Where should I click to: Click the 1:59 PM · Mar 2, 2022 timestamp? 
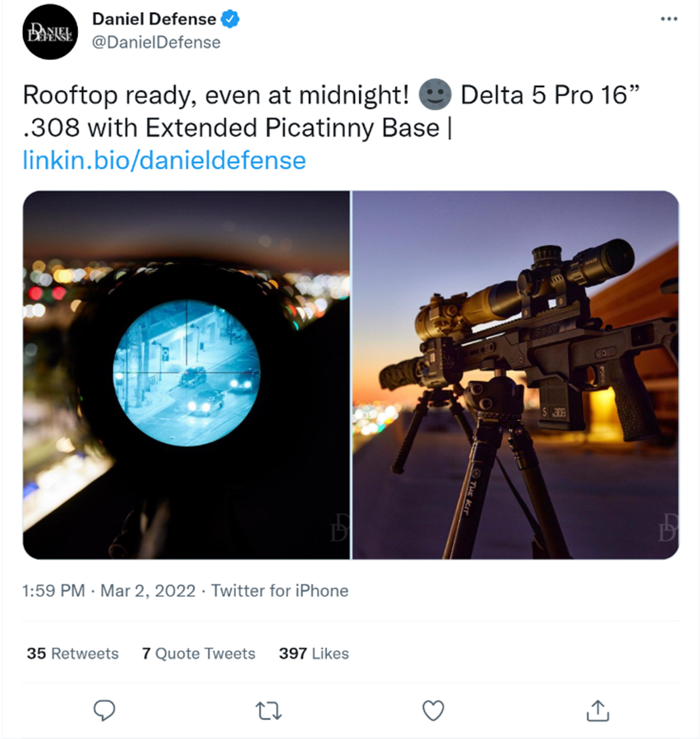[x=108, y=590]
